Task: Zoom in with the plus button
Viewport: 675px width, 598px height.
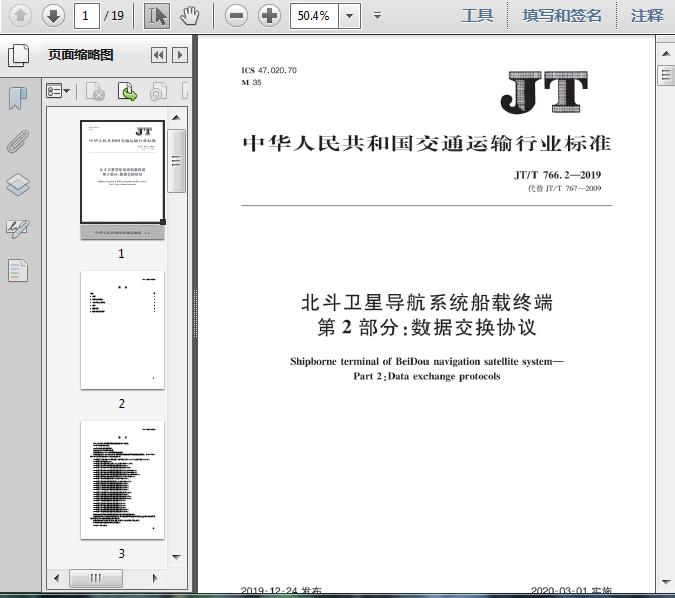Action: point(269,16)
